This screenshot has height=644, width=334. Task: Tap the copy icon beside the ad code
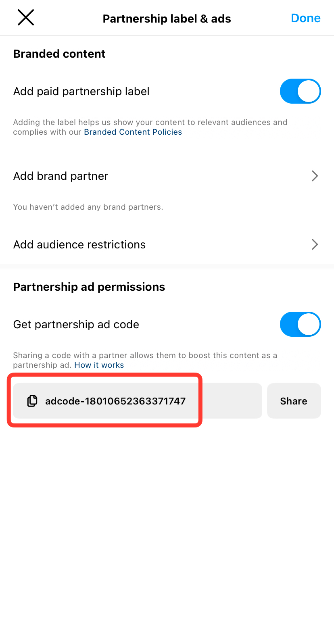pyautogui.click(x=32, y=401)
